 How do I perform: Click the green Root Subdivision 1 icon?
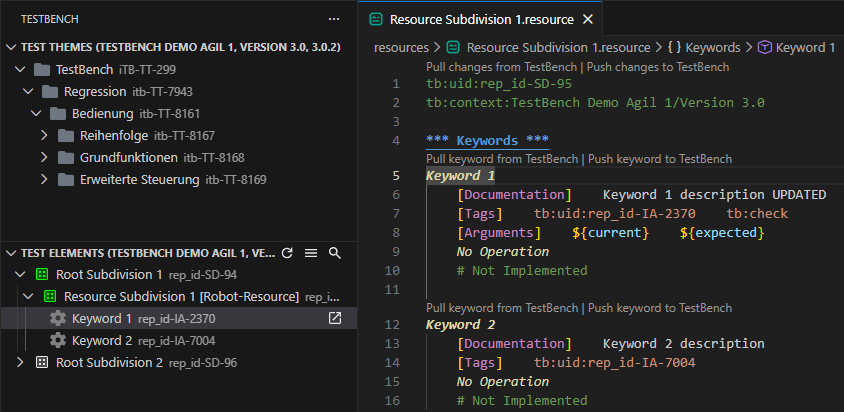pyautogui.click(x=41, y=275)
